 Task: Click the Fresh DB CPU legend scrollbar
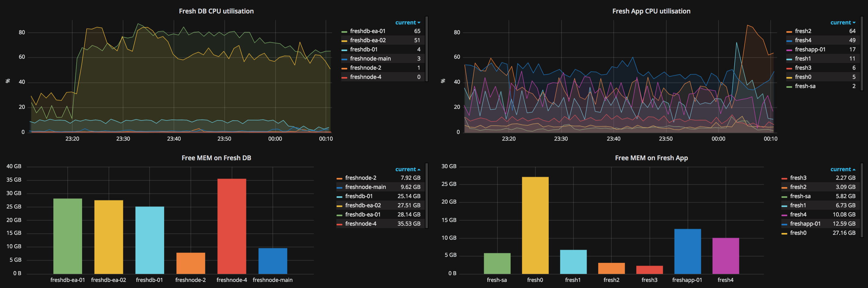(x=427, y=49)
